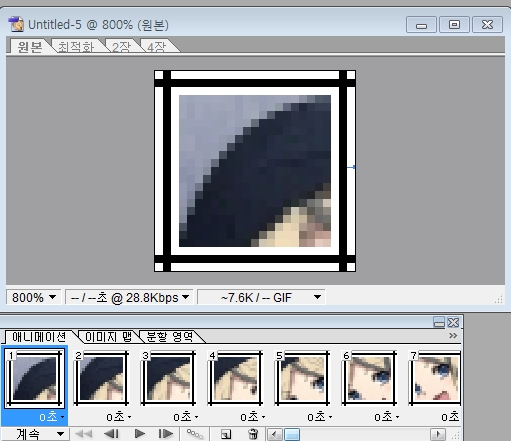Screen dimensions: 511x441
Task: Open frame 1 delay 0초 dropdown
Action: [52, 417]
